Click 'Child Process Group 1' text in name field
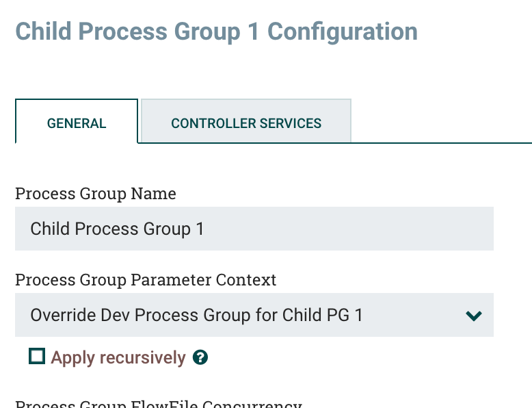Screen dimensions: 532x408 [x=117, y=229]
